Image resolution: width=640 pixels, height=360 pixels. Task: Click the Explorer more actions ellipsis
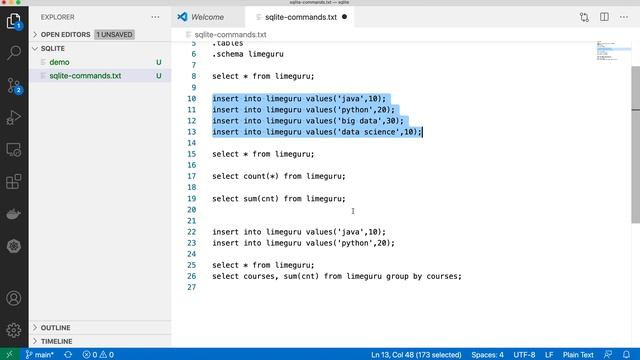(155, 17)
